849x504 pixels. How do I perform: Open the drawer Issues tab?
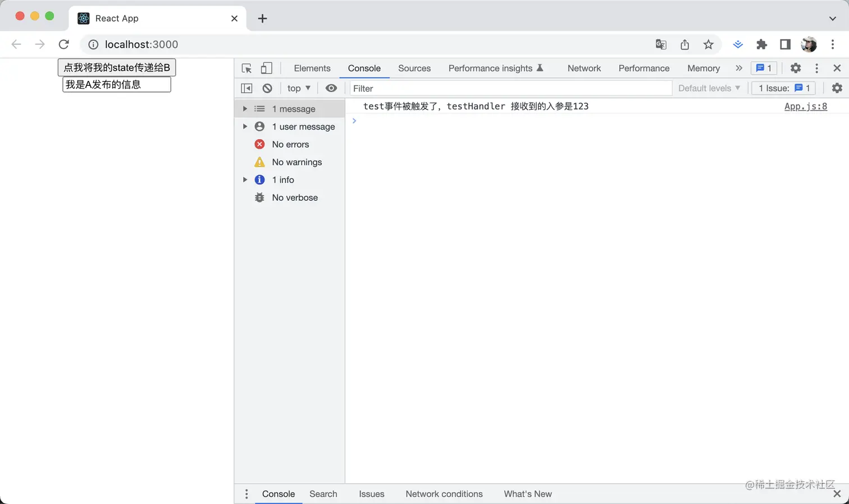tap(372, 494)
